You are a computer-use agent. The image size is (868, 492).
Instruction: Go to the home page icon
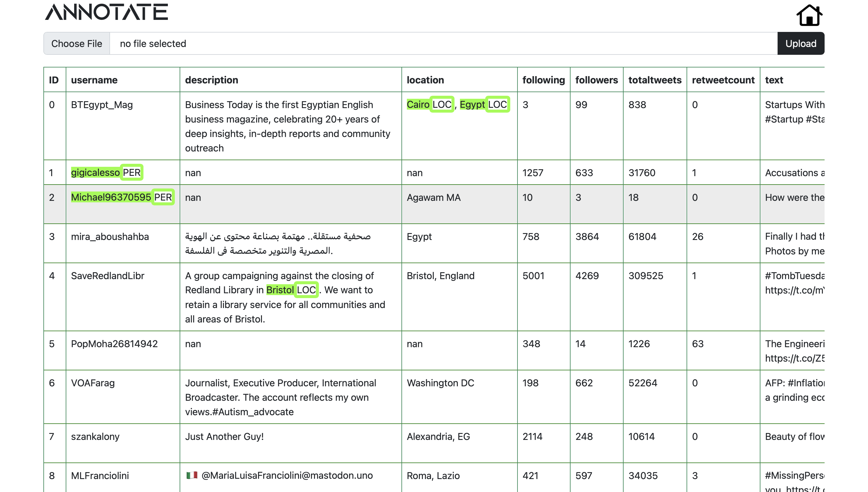click(x=809, y=15)
